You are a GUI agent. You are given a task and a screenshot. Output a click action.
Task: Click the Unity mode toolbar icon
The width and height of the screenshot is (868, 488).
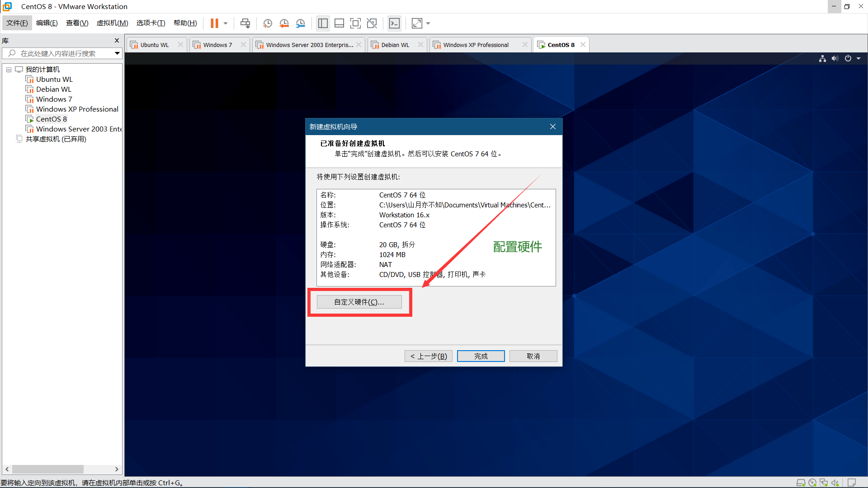click(372, 23)
